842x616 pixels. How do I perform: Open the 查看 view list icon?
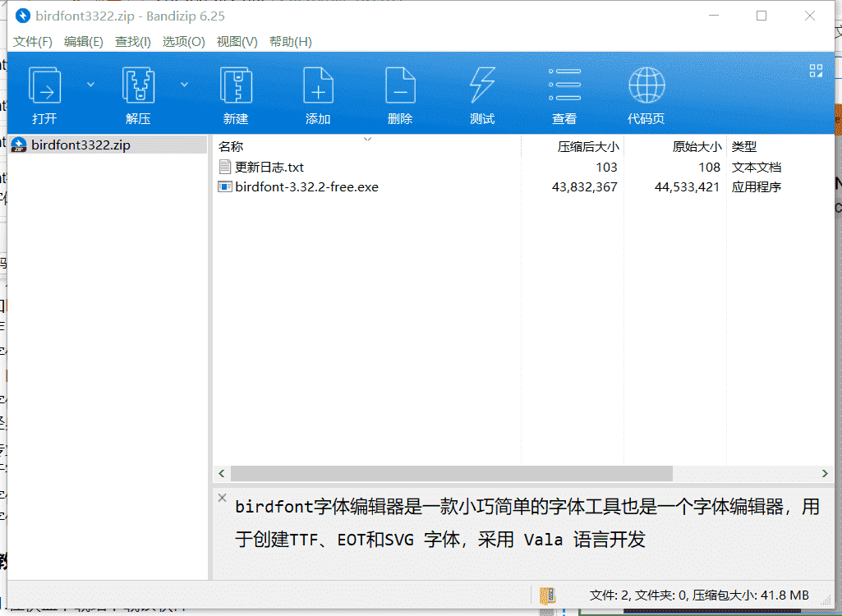564,94
